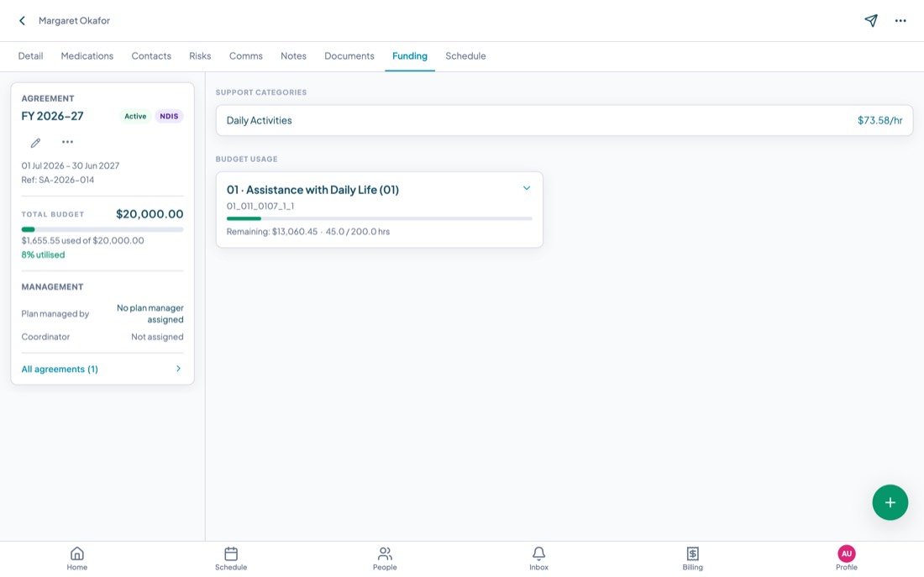Screen dimensions: 924x577
Task: Tap the green plus floating button
Action: [890, 502]
